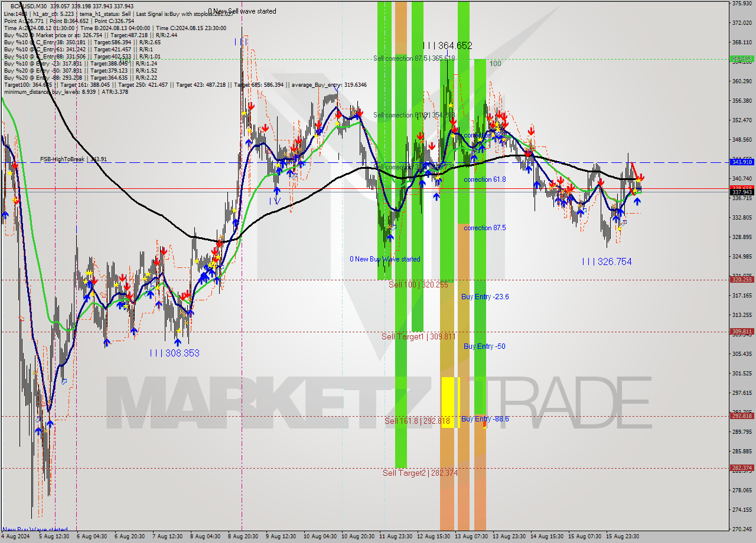
Task: Select the 'Buy Entry -88.6' label
Action: [485, 419]
